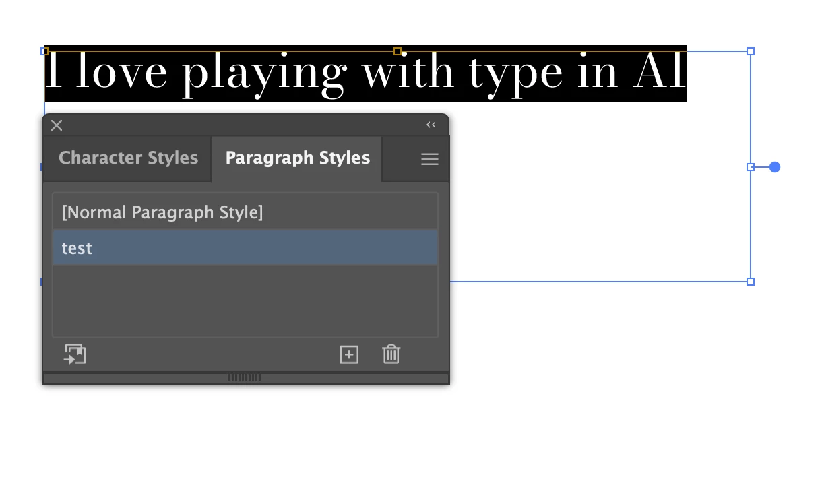Click the highlighted text "I love playing with type in AI"
Screen dimensions: 822x504
366,73
